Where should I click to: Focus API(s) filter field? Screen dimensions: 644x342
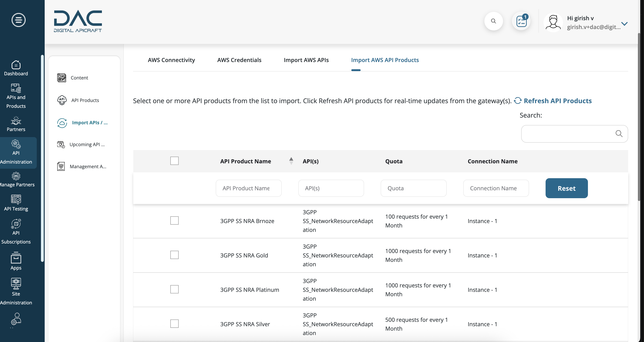pos(331,188)
